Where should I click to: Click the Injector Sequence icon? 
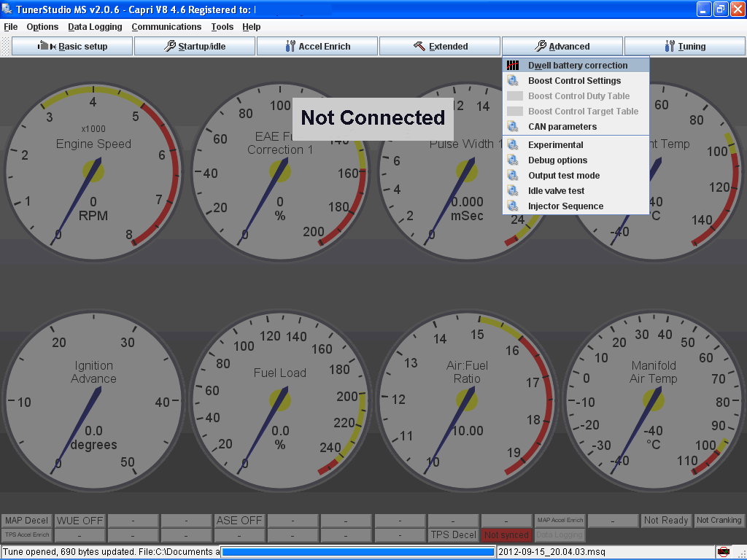pyautogui.click(x=513, y=206)
